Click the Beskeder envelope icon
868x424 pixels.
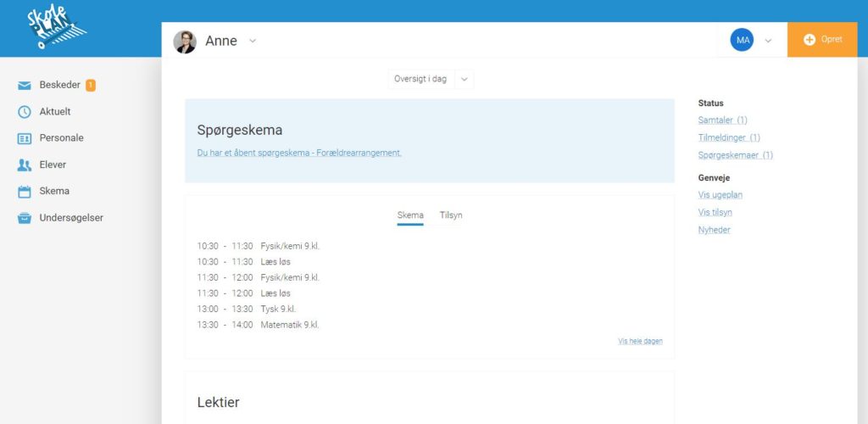[x=25, y=86]
